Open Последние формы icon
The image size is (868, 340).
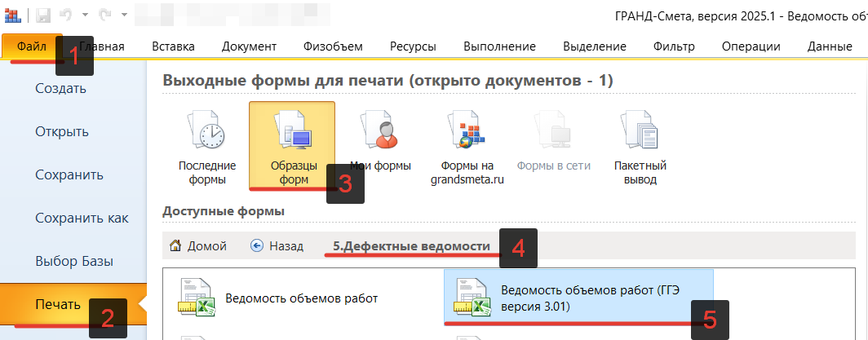click(x=207, y=147)
